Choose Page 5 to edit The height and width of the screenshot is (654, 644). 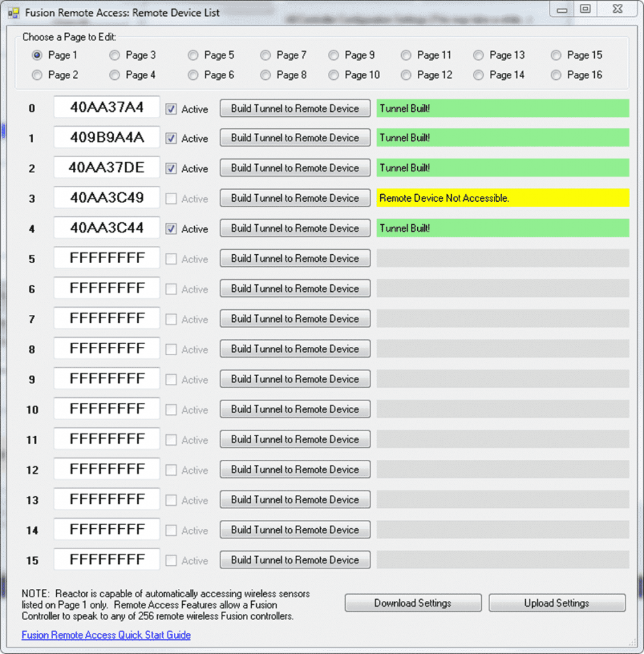[193, 56]
